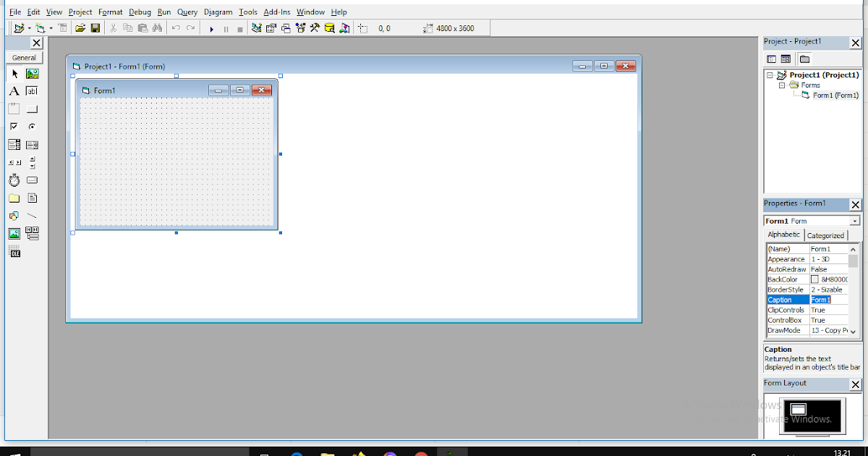The height and width of the screenshot is (456, 868).
Task: Open the Object Browser from the toolbar
Action: [300, 28]
